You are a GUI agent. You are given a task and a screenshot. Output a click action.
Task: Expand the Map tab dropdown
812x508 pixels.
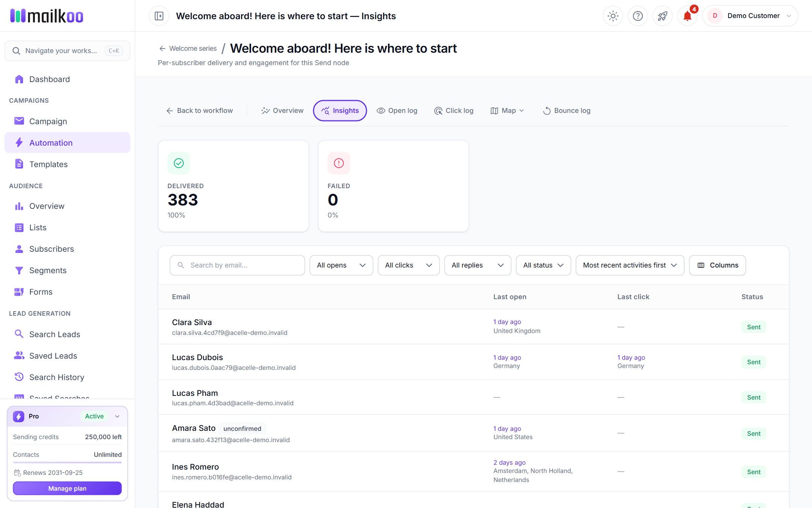click(x=507, y=111)
